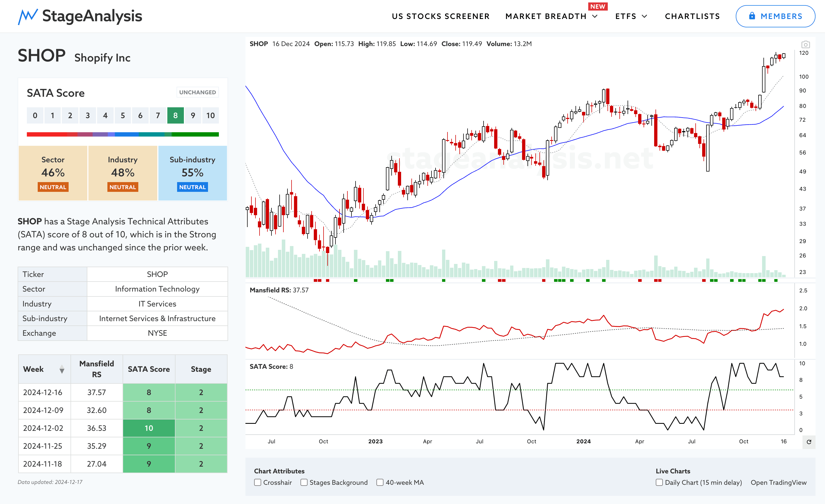This screenshot has width=825, height=504.
Task: Toggle the Daily Chart 15 min delay checkbox
Action: [x=659, y=482]
